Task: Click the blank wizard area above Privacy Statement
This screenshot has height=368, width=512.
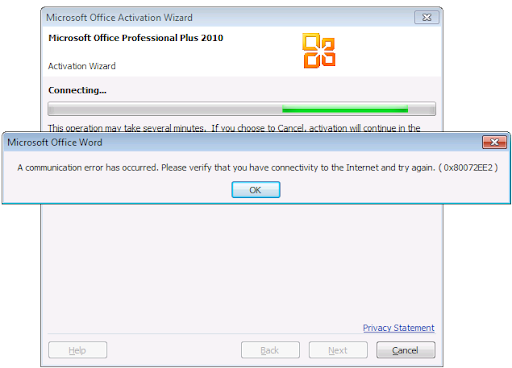Action: [242, 263]
